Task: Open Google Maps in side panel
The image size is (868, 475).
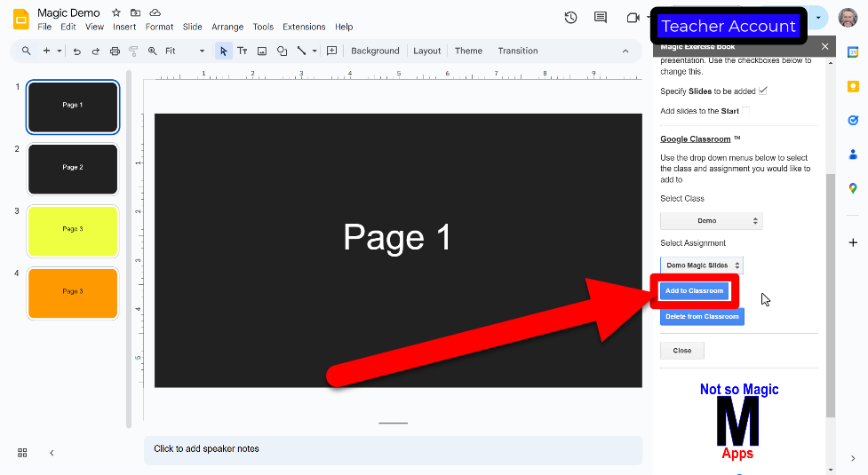Action: 853,188
